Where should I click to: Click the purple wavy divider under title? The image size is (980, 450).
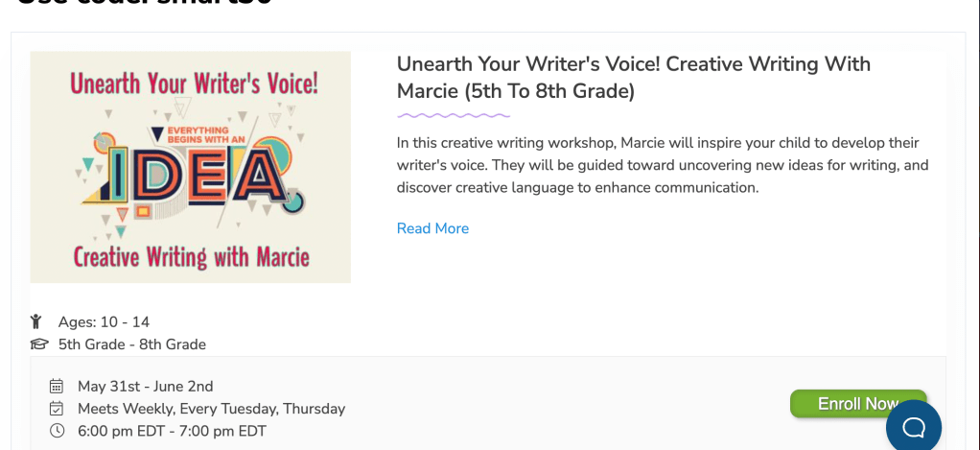(454, 115)
